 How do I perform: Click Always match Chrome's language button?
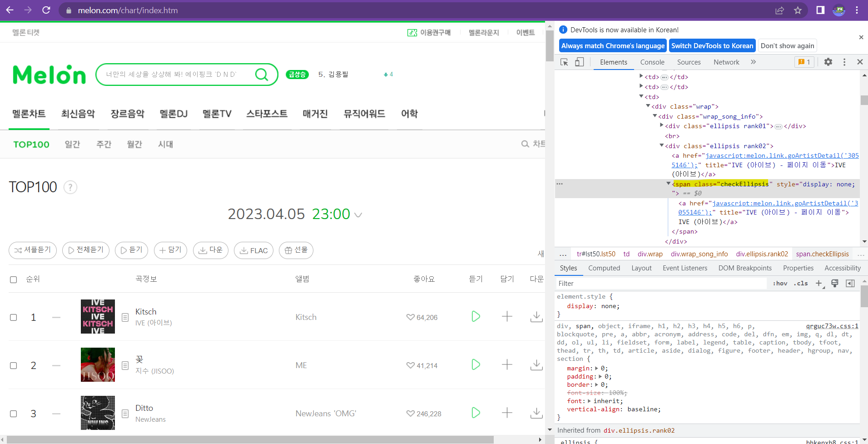click(x=613, y=45)
